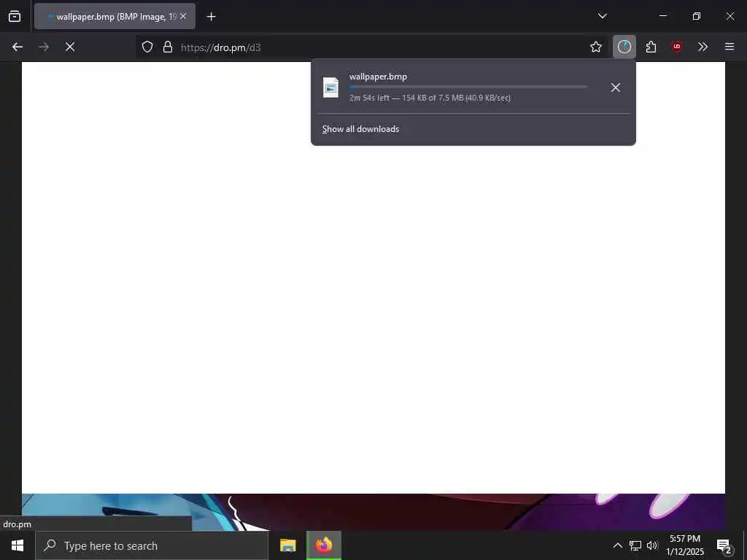This screenshot has width=747, height=560.
Task: Go forward with the forward arrow
Action: pyautogui.click(x=44, y=47)
